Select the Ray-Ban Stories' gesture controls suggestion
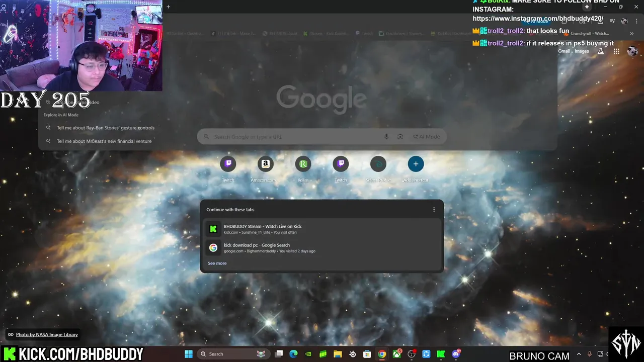Screen dimensions: 644x362 106,128
